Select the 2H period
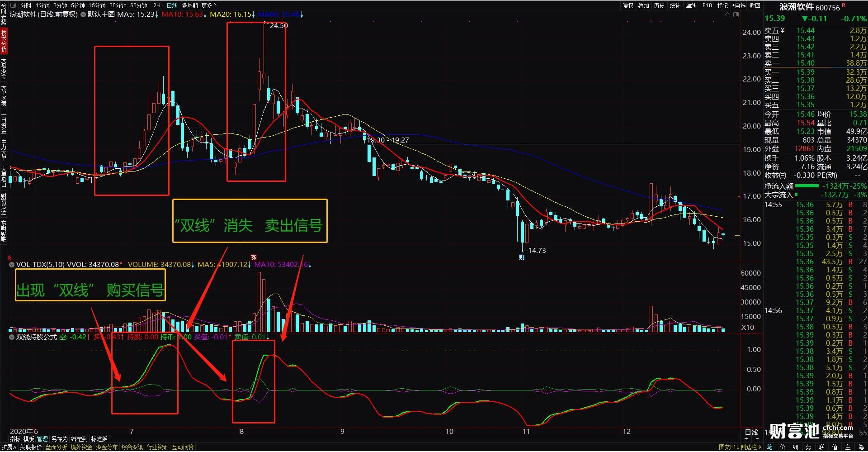868x452 pixels. tap(157, 5)
